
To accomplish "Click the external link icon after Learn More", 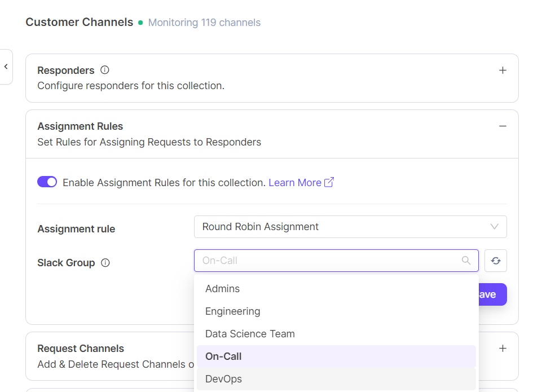I will [x=329, y=182].
